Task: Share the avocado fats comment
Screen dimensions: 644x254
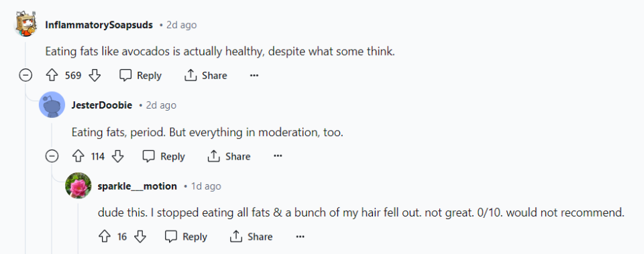Action: pos(206,76)
